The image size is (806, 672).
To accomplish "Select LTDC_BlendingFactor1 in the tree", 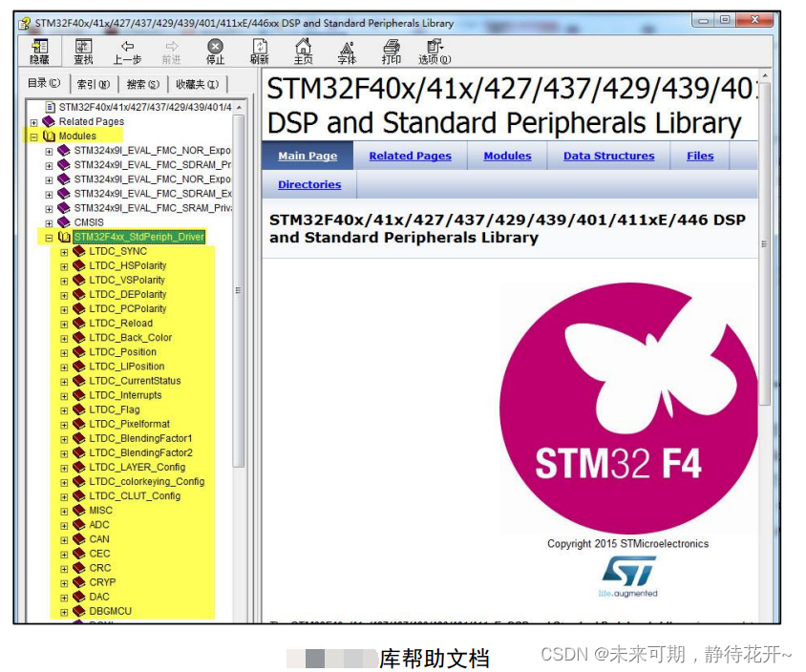I will tap(140, 438).
